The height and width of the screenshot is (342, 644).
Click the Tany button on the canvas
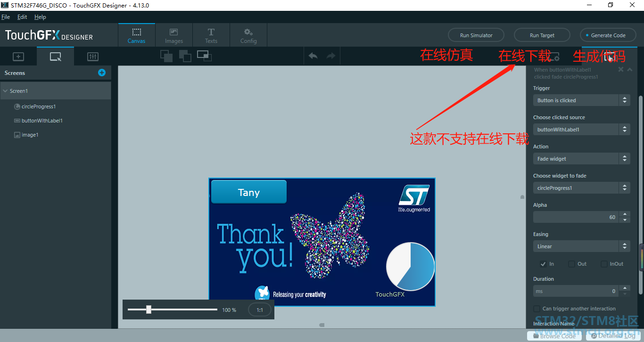(248, 192)
